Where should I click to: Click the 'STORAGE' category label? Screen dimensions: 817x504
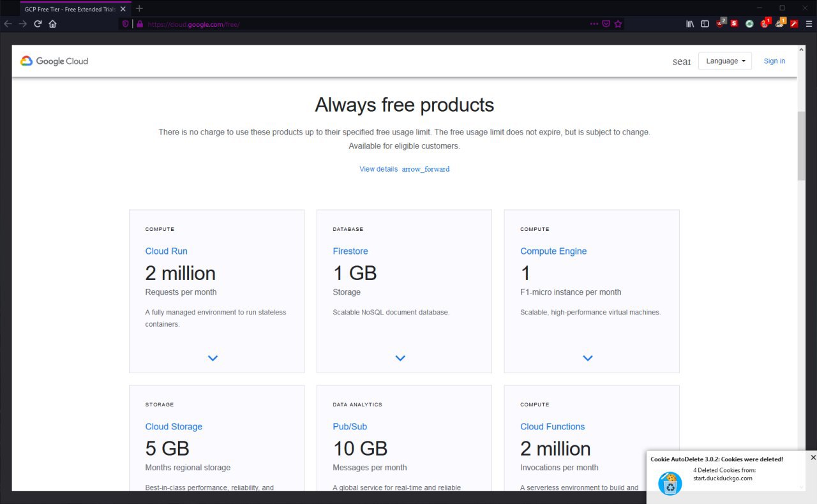tap(160, 404)
